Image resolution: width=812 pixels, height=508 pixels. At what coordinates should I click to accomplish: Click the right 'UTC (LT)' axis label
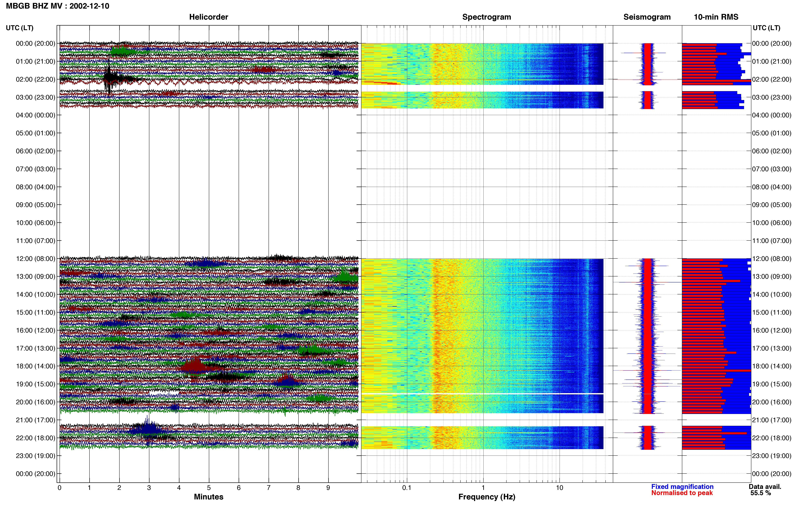(x=766, y=28)
